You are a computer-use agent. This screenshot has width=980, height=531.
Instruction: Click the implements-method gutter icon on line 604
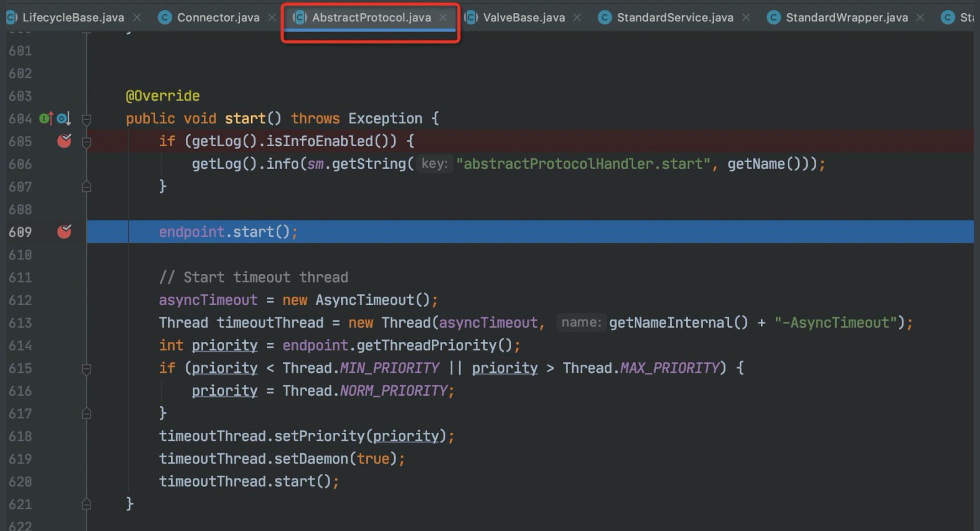pos(46,118)
